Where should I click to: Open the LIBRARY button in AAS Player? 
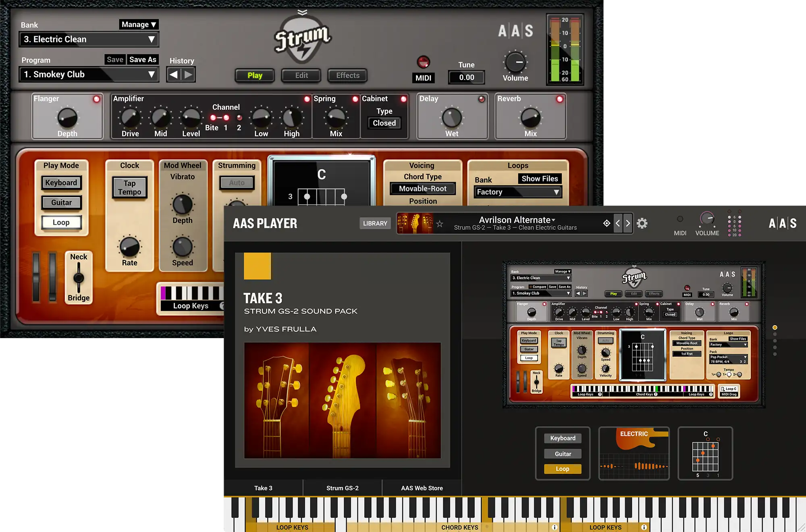coord(375,223)
